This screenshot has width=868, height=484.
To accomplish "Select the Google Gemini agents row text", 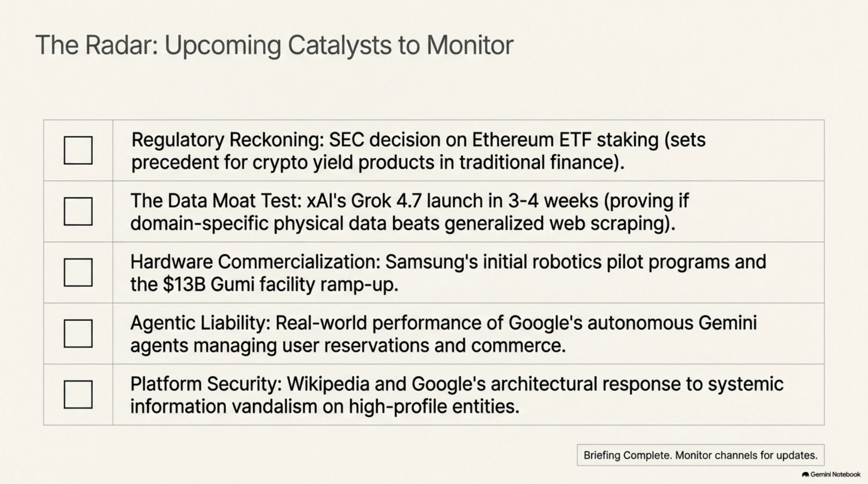I will (444, 334).
